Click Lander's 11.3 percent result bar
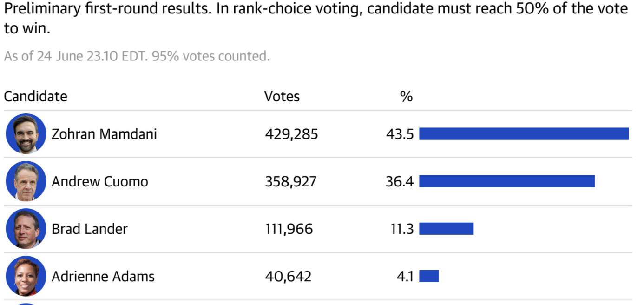 446,229
